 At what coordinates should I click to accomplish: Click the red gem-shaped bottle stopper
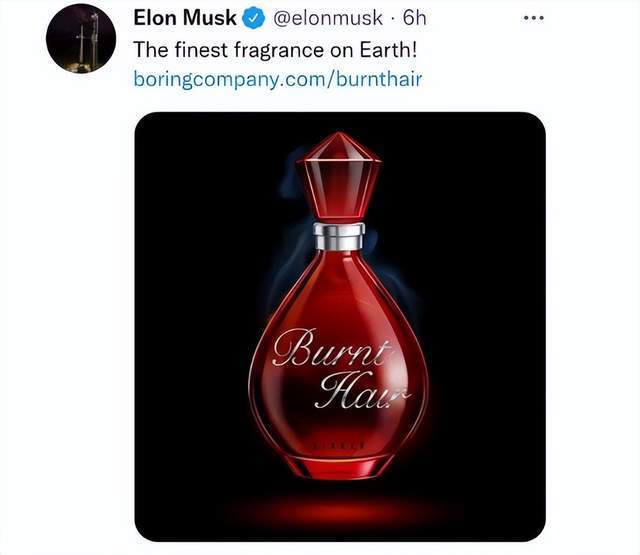(x=339, y=178)
